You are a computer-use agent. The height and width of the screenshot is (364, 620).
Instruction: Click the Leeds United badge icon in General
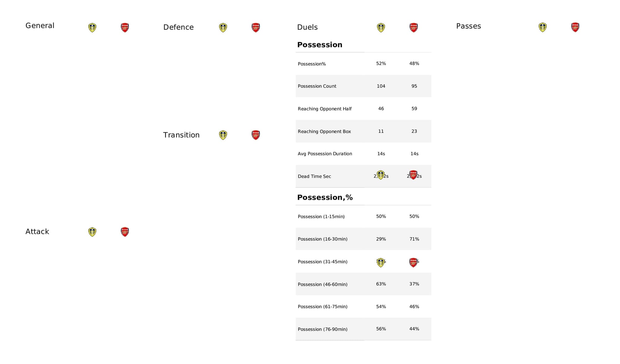(x=92, y=27)
